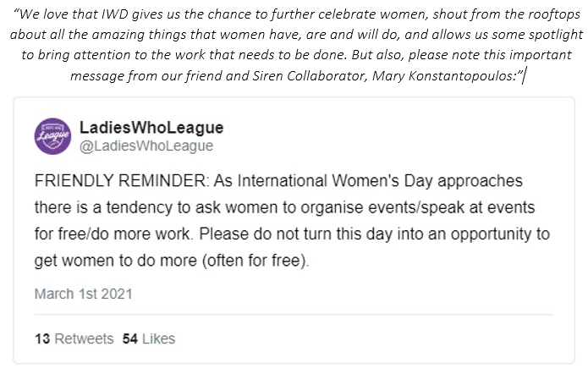
Task: Click blank area right of tweet header
Action: coord(406,137)
